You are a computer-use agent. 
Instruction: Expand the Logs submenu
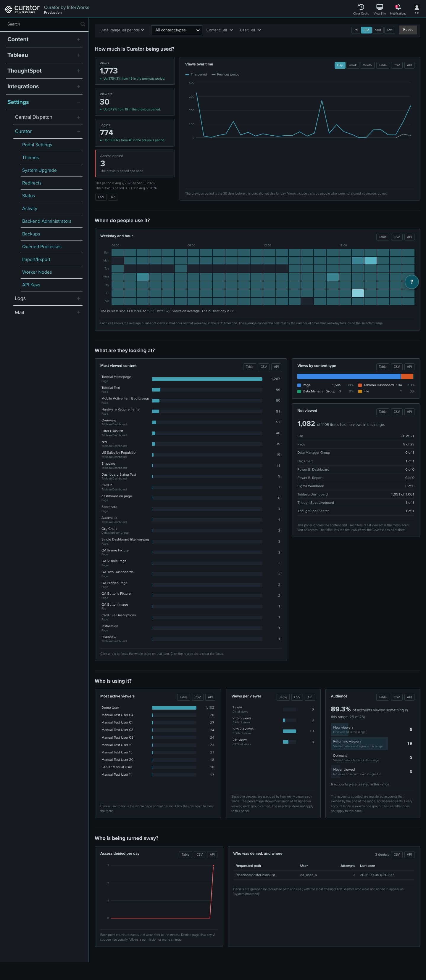click(48, 298)
